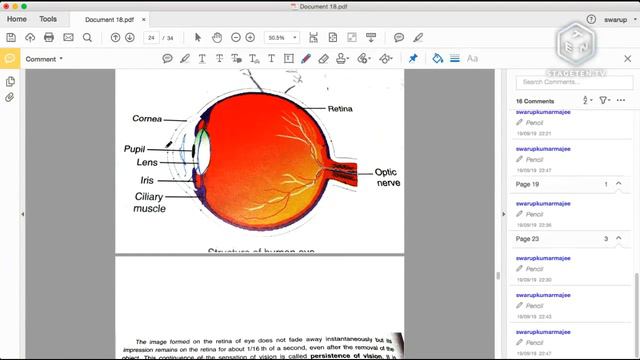Zoom in with the plus icon
The image size is (640, 360).
click(x=250, y=38)
